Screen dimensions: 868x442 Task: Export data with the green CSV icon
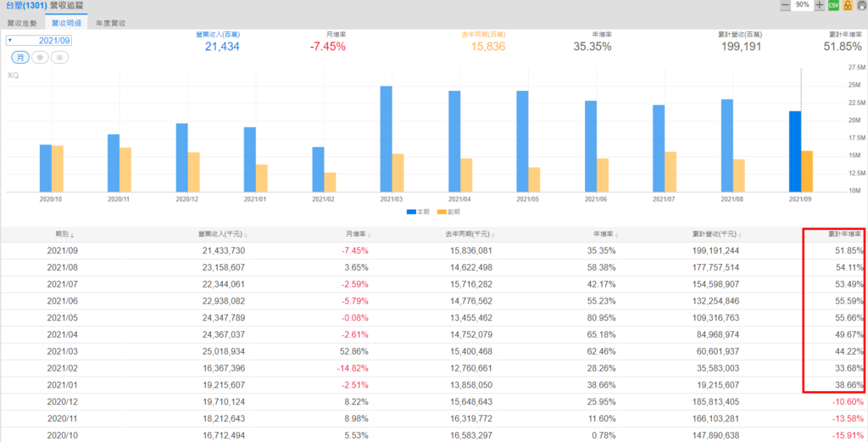coord(834,5)
